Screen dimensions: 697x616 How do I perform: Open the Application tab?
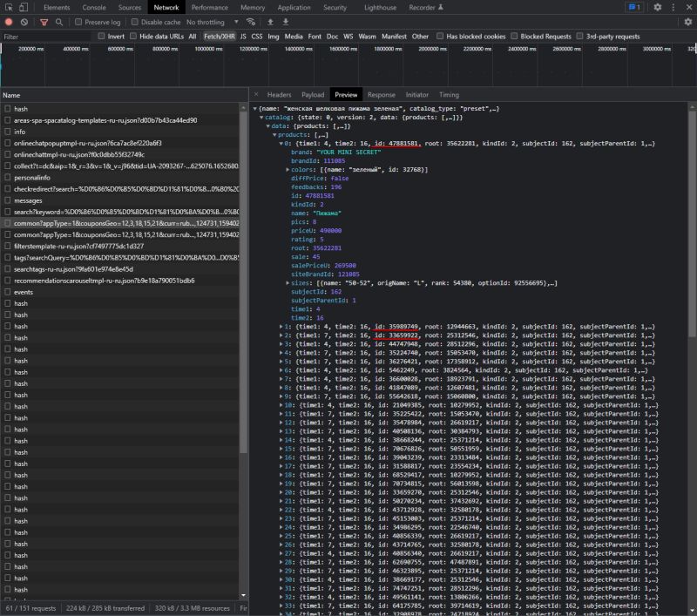[294, 8]
